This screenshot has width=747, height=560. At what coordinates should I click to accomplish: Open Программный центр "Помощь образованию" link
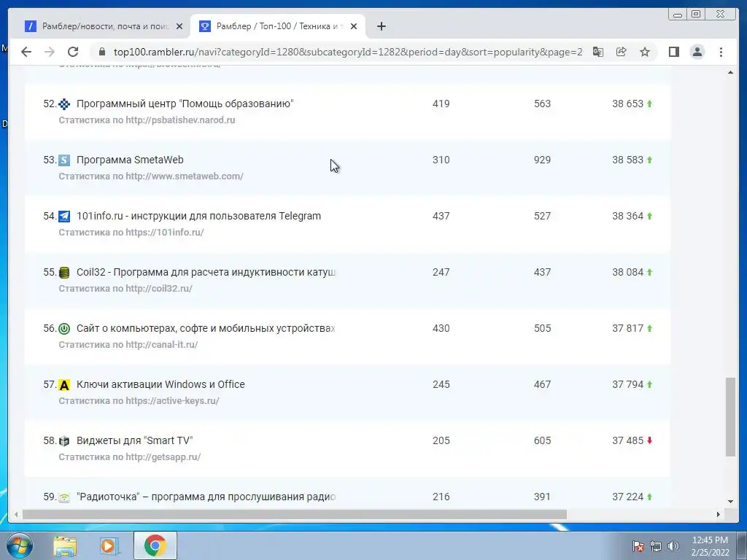pyautogui.click(x=185, y=104)
